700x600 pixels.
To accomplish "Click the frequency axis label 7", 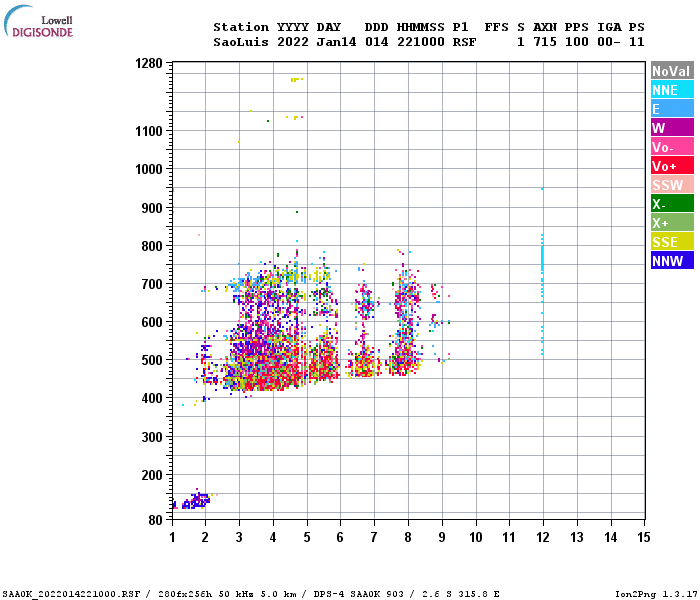I will (x=374, y=537).
